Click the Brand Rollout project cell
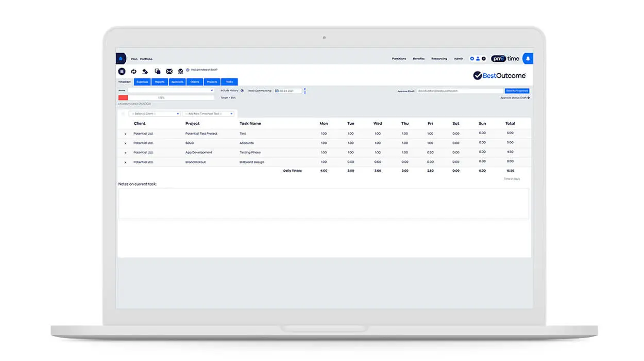644x361 pixels. (x=195, y=162)
